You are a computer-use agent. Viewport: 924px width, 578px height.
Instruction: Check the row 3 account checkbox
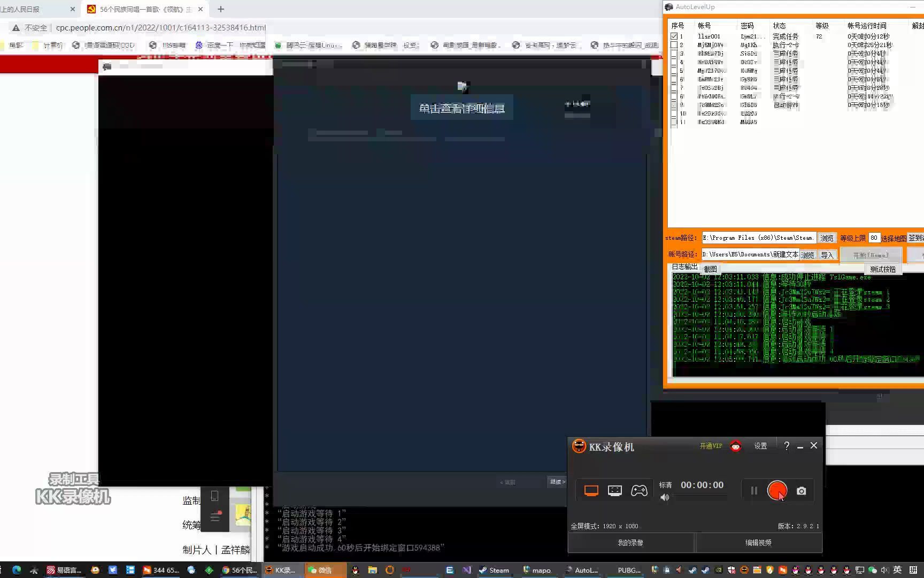coord(674,54)
